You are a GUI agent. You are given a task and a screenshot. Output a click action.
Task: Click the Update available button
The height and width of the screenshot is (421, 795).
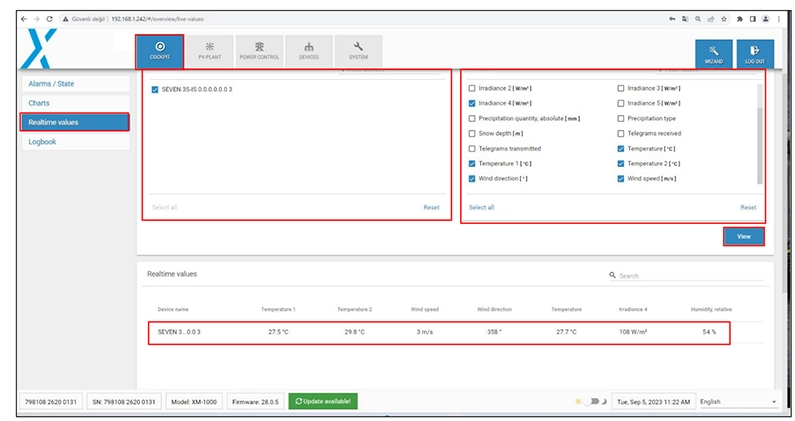(323, 401)
